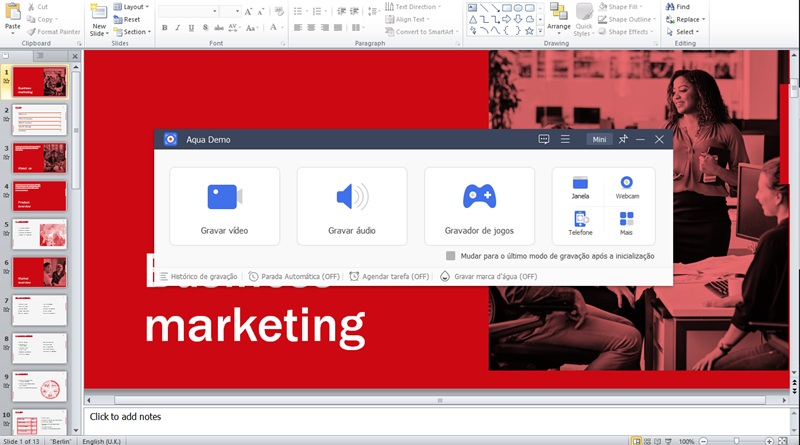Screen dimensions: 800x445
Task: Open Section dropdown
Action: tap(132, 32)
